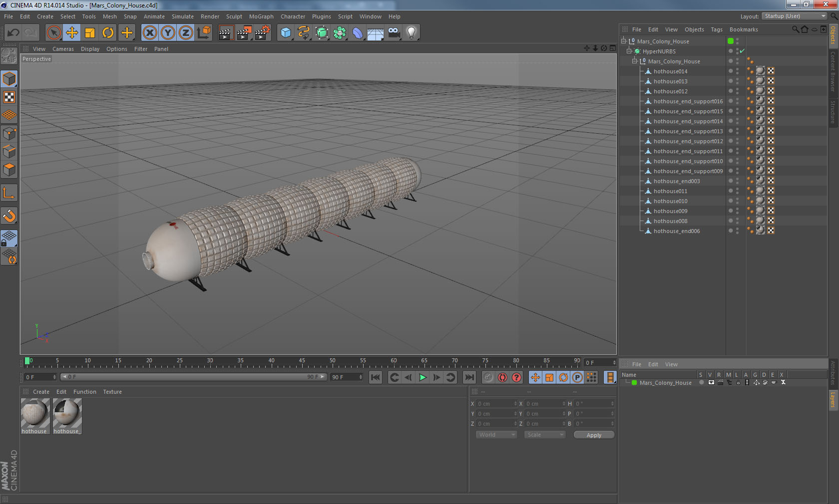The image size is (839, 504).
Task: Switch to Content Browser side tab
Action: click(833, 71)
